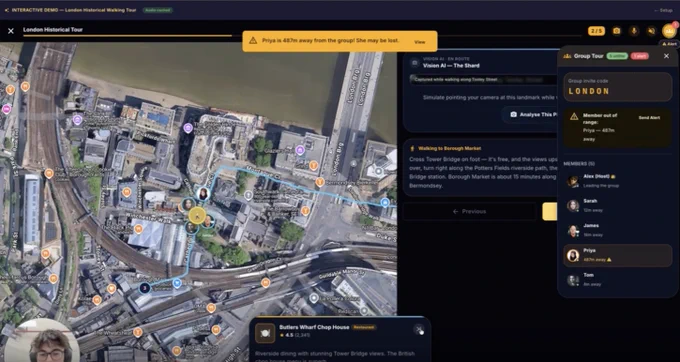Click the Audio cached badge

pyautogui.click(x=158, y=10)
